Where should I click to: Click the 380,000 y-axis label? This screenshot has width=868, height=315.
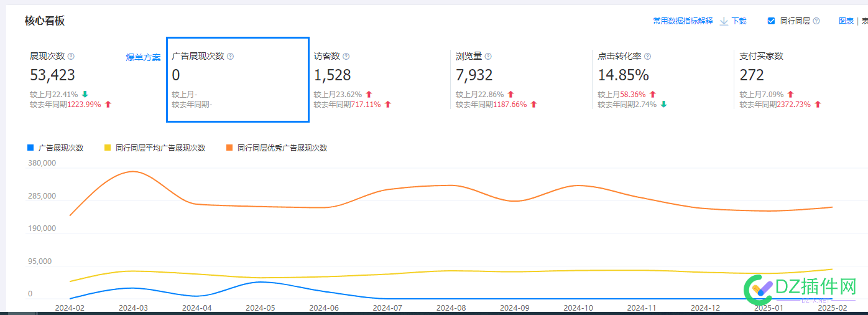(x=42, y=163)
